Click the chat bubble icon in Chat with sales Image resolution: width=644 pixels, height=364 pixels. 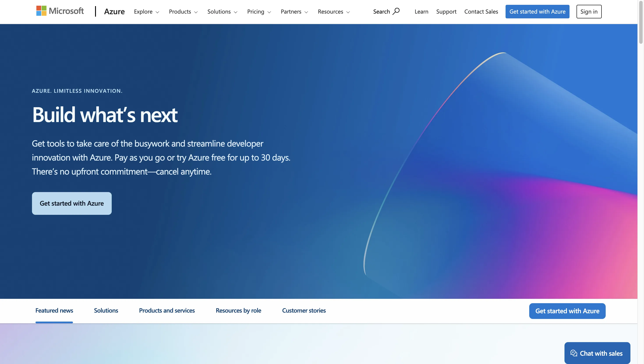[x=573, y=353]
